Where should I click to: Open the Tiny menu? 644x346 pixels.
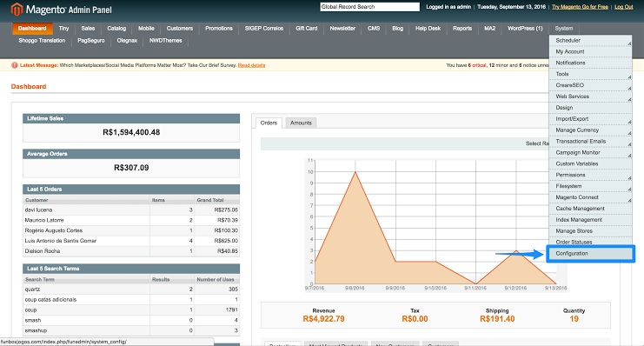click(x=63, y=29)
